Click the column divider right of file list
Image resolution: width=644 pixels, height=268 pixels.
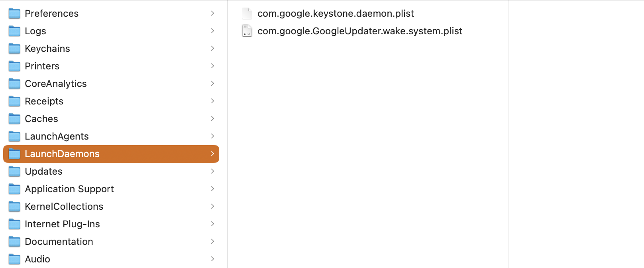(508, 134)
